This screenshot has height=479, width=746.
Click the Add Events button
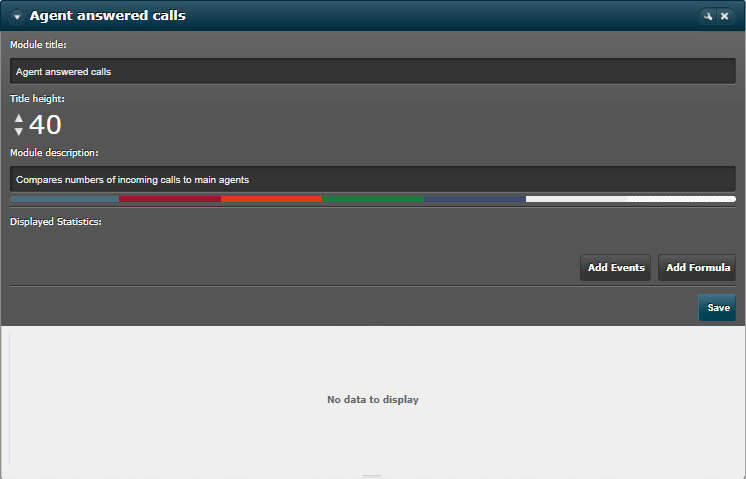point(616,267)
